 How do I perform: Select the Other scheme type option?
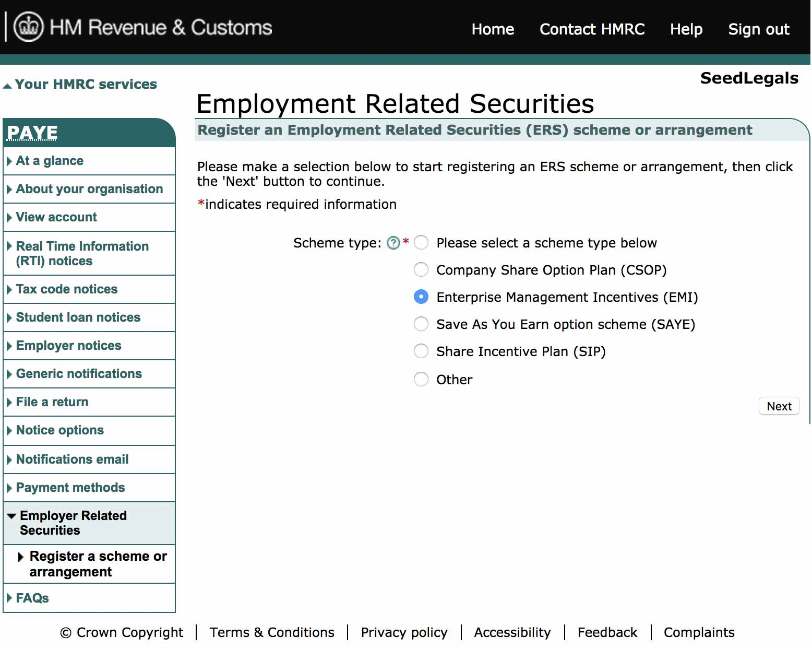(x=421, y=379)
